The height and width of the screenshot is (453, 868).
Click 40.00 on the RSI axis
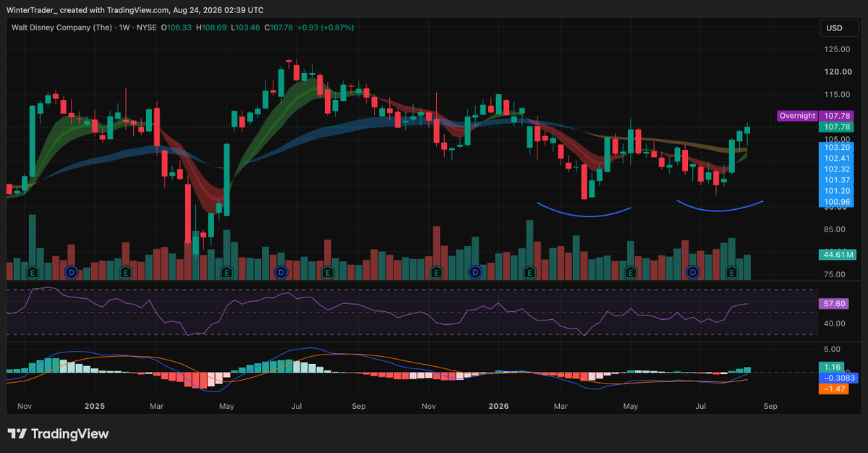[x=835, y=323]
